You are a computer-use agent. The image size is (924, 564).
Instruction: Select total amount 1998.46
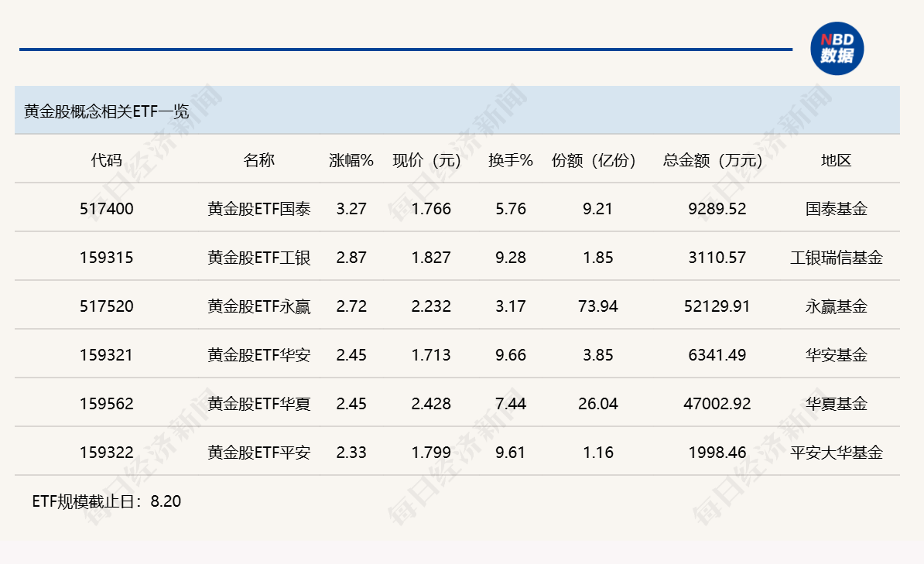[717, 453]
